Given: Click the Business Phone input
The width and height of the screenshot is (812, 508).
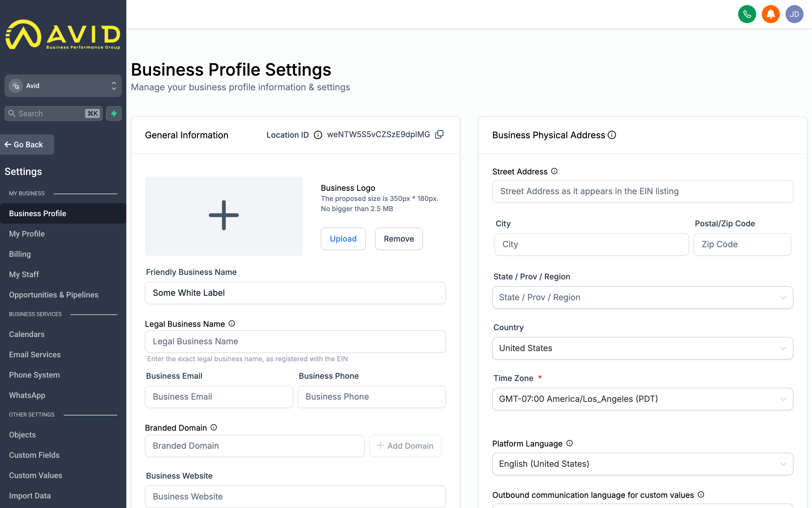Looking at the screenshot, I should click(372, 397).
